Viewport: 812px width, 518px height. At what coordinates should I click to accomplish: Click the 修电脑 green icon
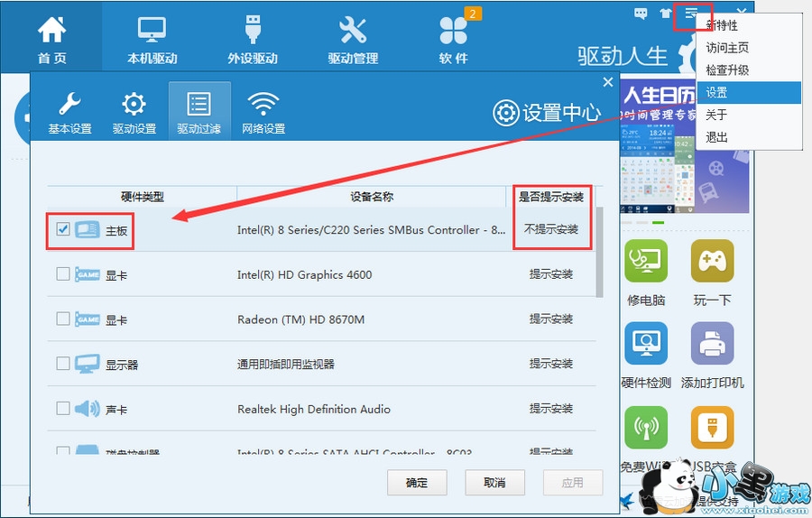(646, 261)
